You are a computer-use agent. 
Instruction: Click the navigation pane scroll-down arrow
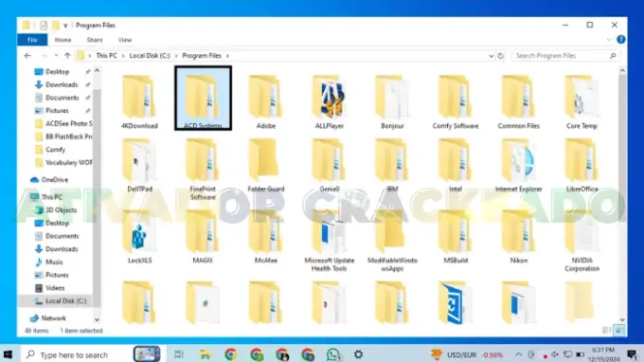[97, 319]
